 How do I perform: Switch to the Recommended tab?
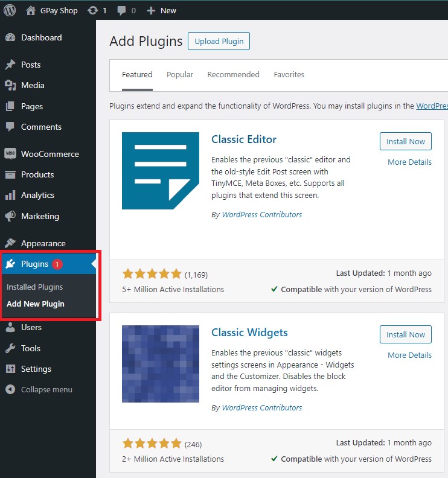pyautogui.click(x=233, y=75)
